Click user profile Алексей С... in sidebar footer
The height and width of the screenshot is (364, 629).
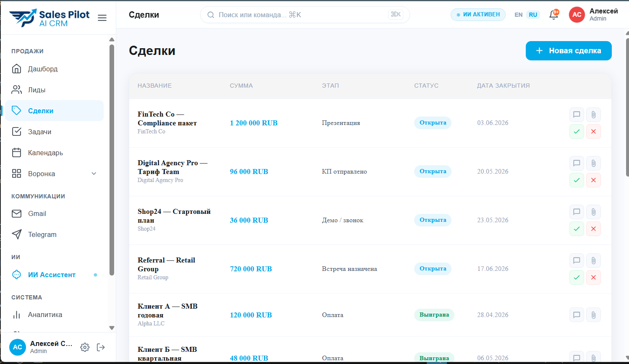[41, 347]
